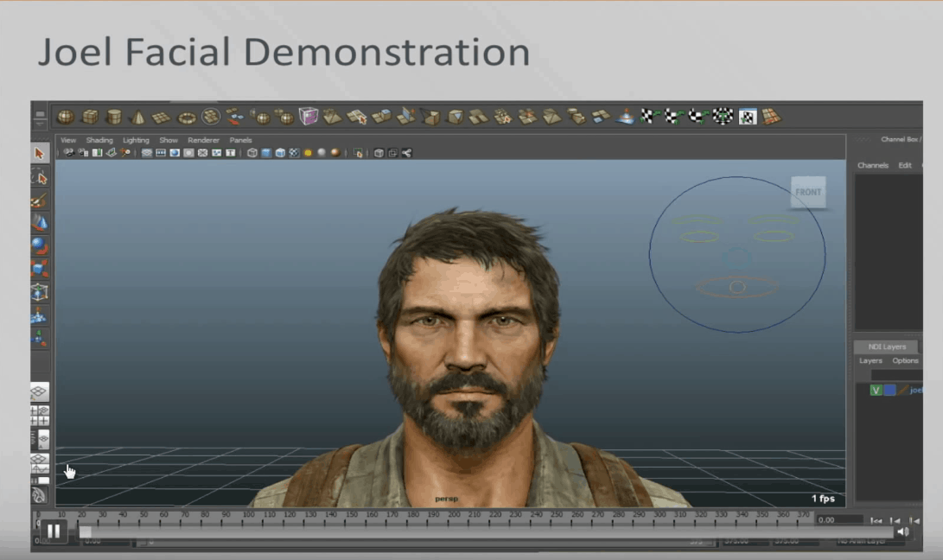Viewport: 943px width, 560px height.
Task: Click the FRONT view cube face
Action: (808, 193)
